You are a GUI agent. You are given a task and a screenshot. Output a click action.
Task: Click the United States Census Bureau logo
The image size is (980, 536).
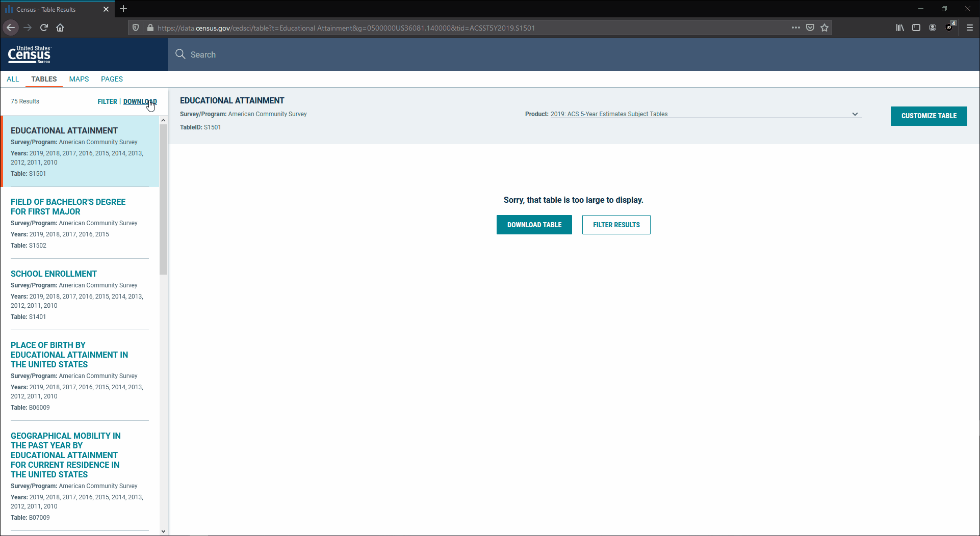pos(29,55)
